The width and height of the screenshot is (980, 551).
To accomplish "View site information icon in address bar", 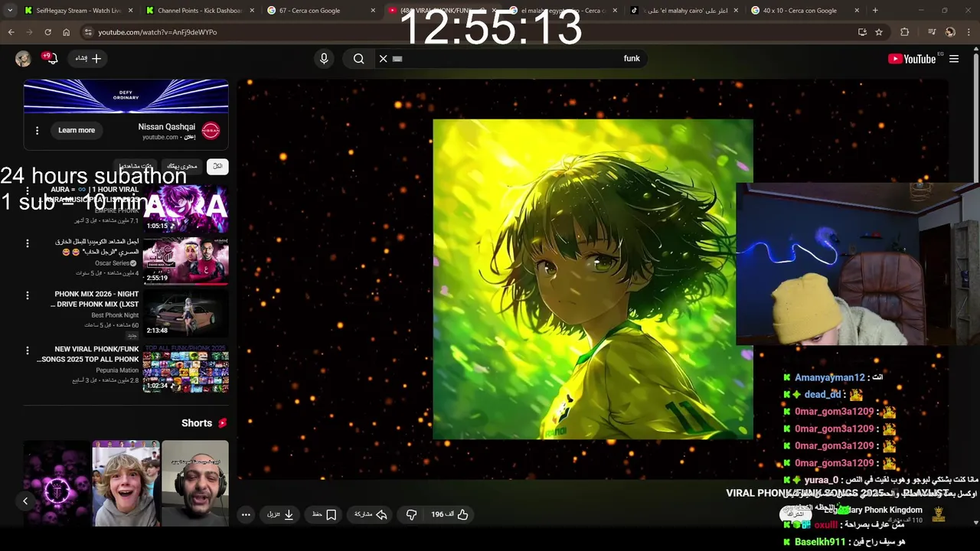I will (88, 32).
